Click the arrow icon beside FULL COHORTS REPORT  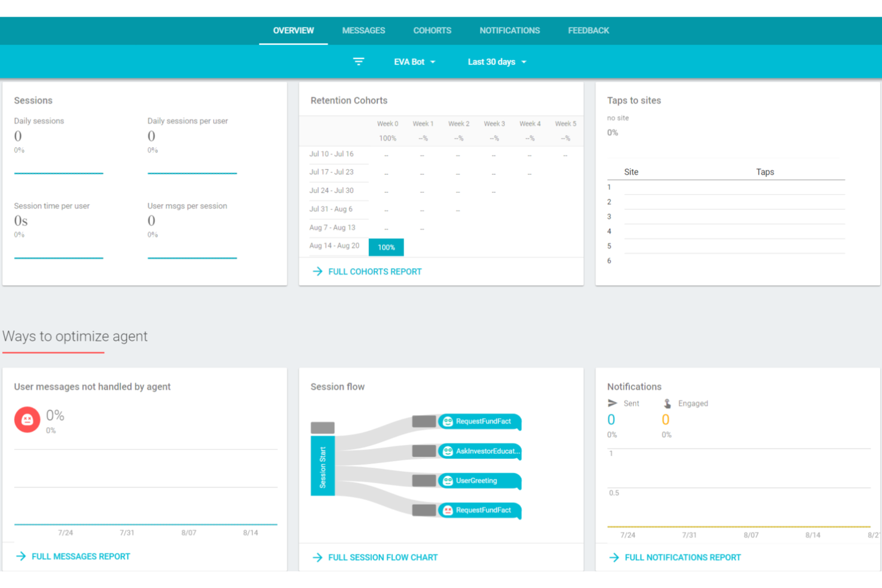tap(318, 271)
